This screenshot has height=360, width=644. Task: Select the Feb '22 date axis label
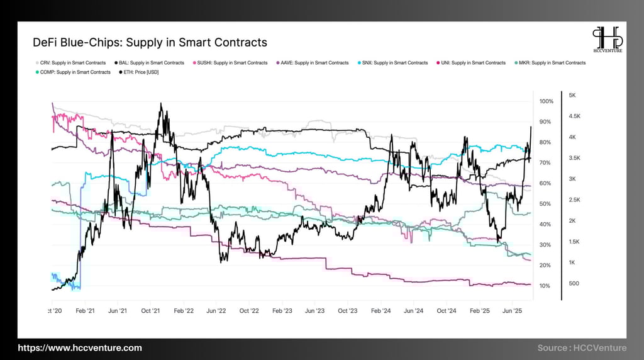pos(184,311)
